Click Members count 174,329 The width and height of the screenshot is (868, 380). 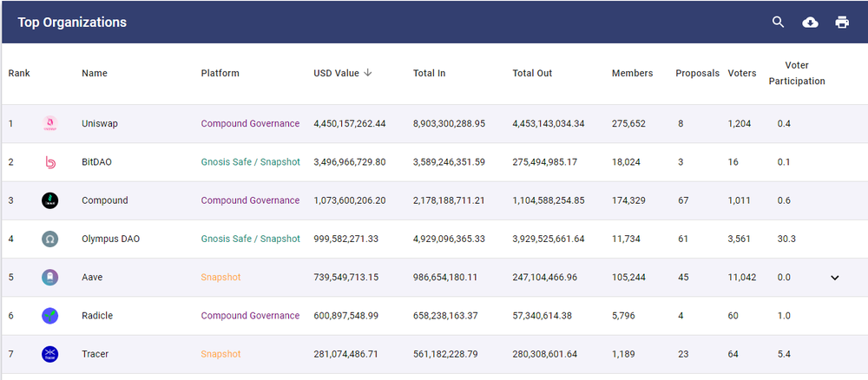628,200
